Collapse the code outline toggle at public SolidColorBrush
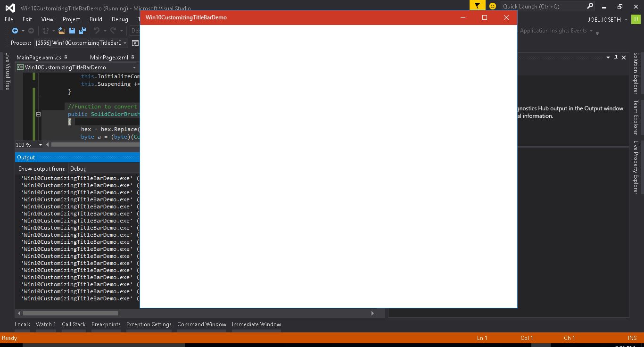This screenshot has height=347, width=644. [38, 114]
